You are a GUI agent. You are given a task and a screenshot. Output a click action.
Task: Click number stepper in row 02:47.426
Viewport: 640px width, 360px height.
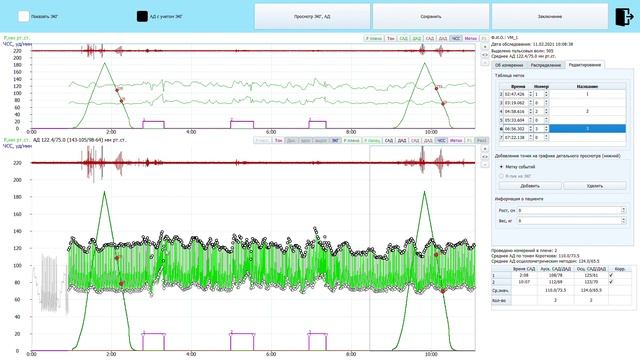point(546,94)
